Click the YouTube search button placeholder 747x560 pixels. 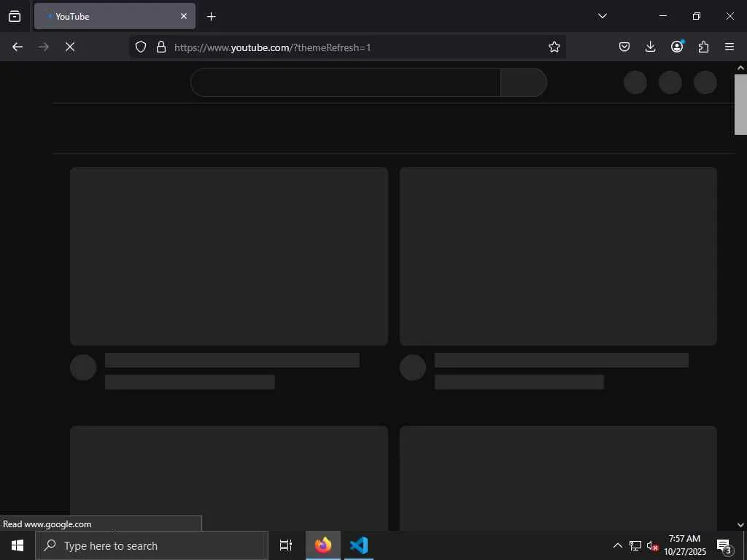coord(524,82)
